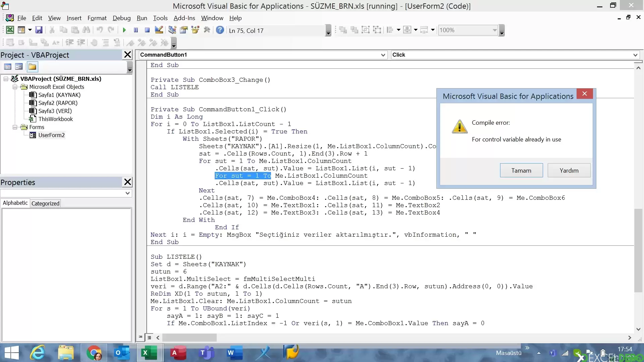Image resolution: width=644 pixels, height=362 pixels.
Task: Select Sayfa2 (RAPOR) in project tree
Action: [x=58, y=103]
